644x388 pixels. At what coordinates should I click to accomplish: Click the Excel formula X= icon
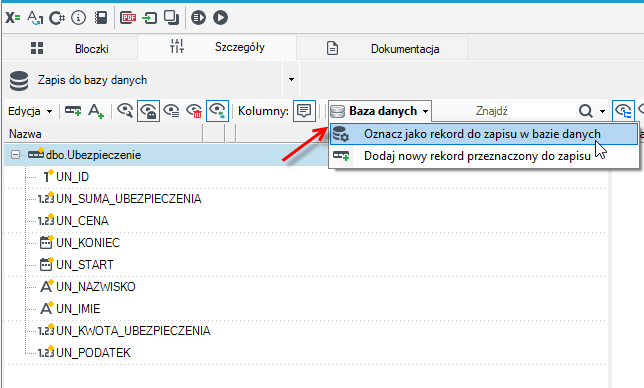tap(13, 18)
